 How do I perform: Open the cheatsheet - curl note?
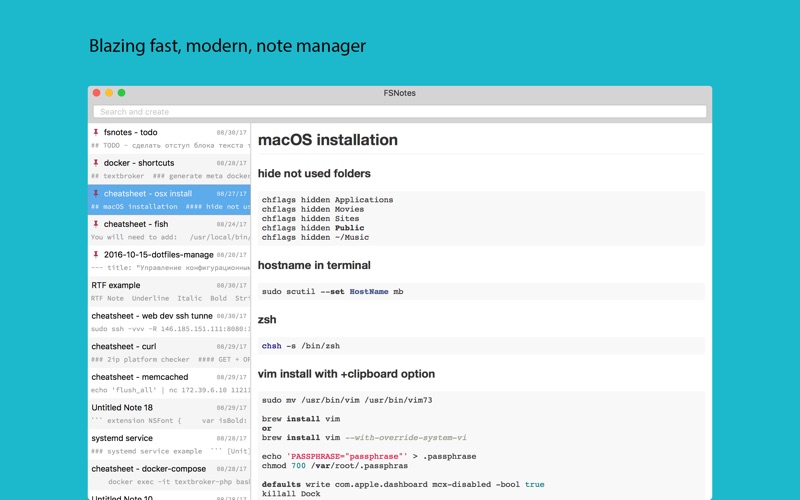(169, 353)
